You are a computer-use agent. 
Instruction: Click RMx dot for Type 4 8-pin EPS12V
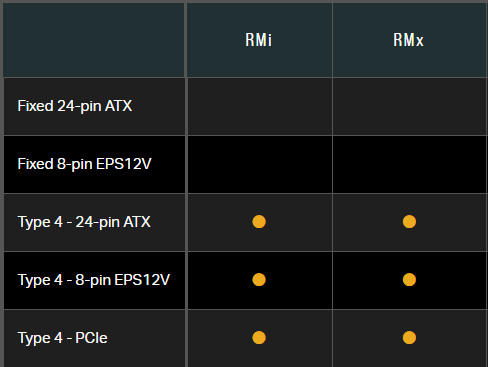pyautogui.click(x=409, y=280)
